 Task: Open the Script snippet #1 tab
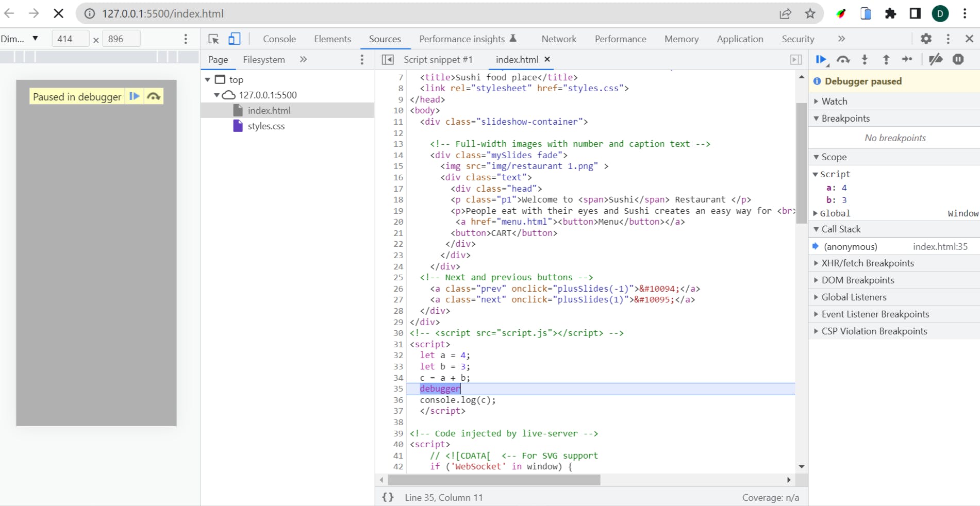[x=438, y=59]
